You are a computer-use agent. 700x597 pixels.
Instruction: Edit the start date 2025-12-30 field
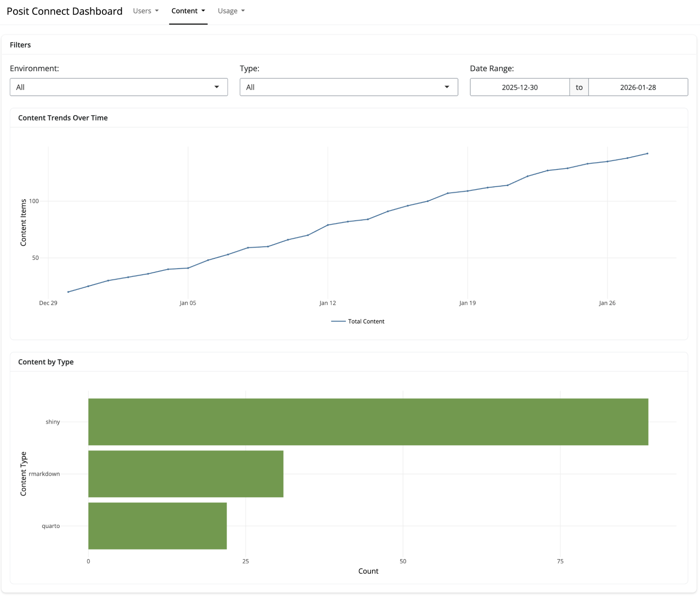(519, 87)
